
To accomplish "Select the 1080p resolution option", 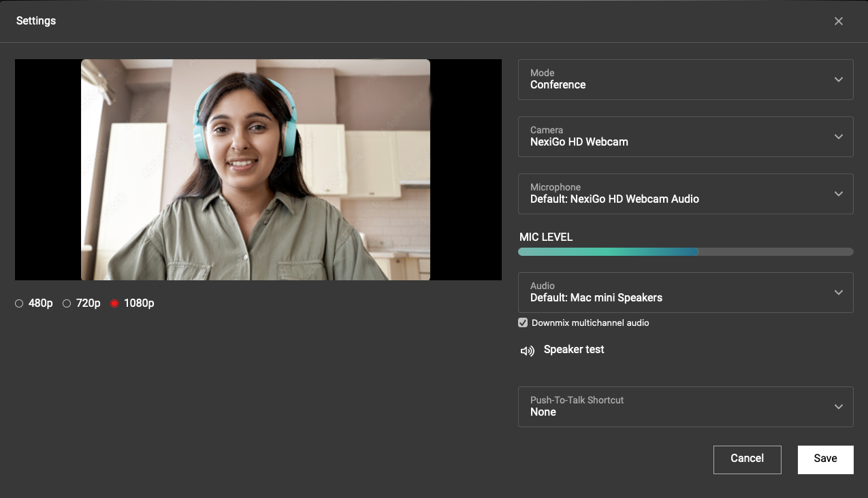I will coord(114,303).
